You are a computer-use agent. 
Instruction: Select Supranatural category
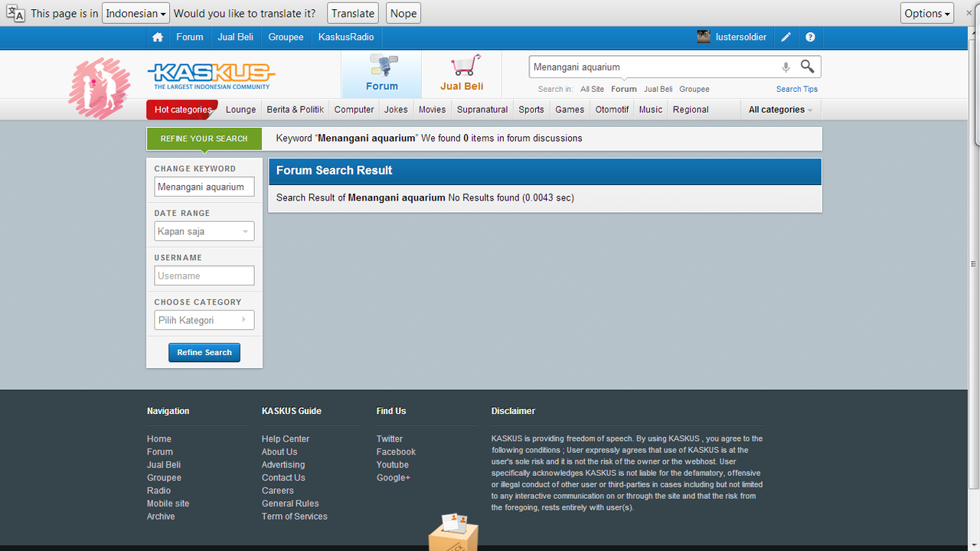pyautogui.click(x=482, y=109)
